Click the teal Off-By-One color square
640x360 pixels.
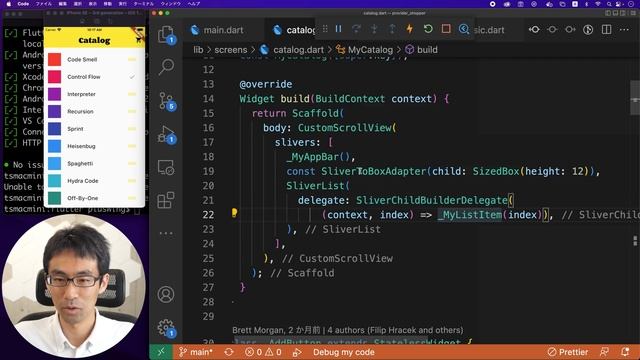click(54, 198)
